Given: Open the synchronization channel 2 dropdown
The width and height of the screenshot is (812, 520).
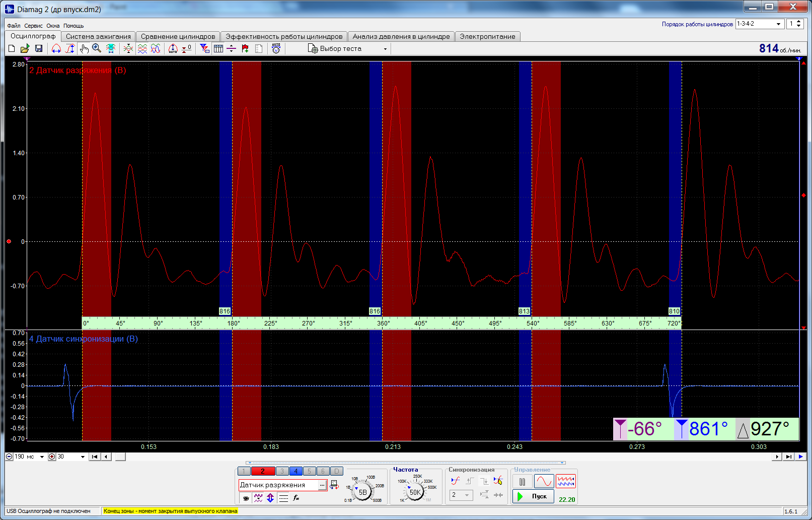Looking at the screenshot, I should coord(461,495).
